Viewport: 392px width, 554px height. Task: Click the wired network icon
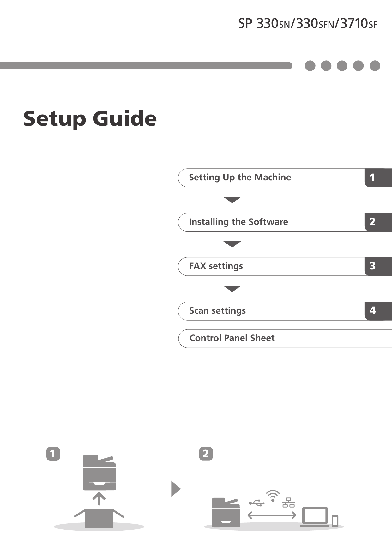click(288, 502)
